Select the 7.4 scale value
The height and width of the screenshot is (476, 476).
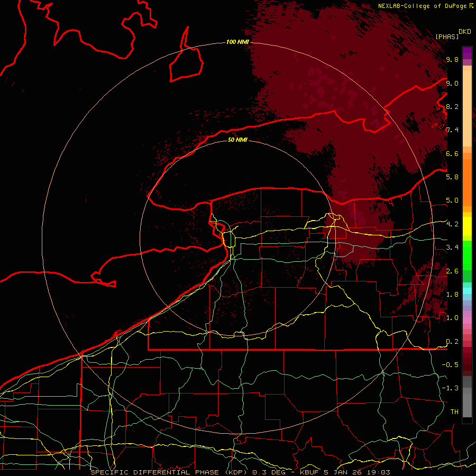coord(452,130)
